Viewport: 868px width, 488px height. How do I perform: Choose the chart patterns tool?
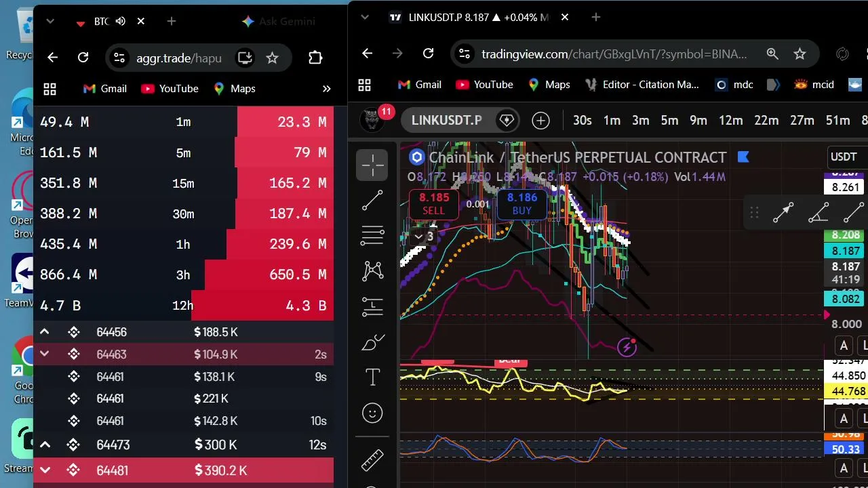coord(372,271)
